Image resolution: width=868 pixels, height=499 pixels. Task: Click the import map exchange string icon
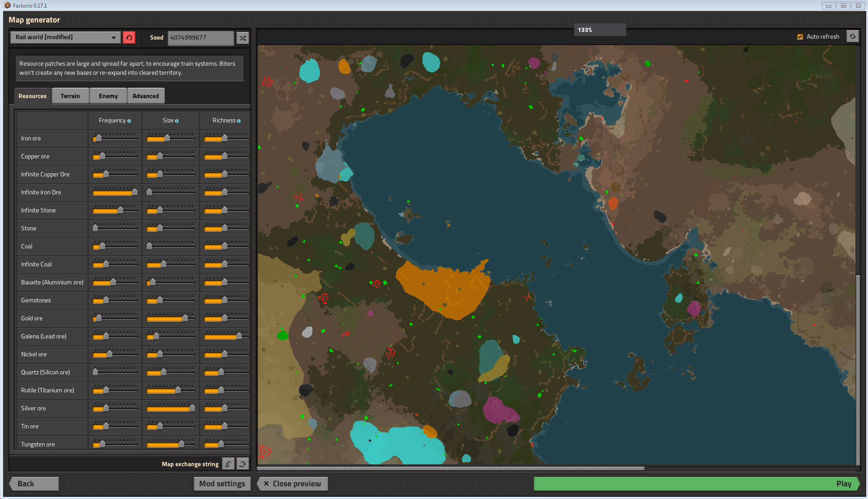click(228, 464)
